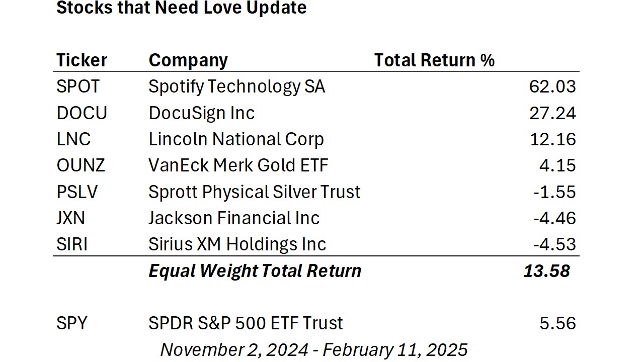Click the SPOT ticker cell

point(78,86)
